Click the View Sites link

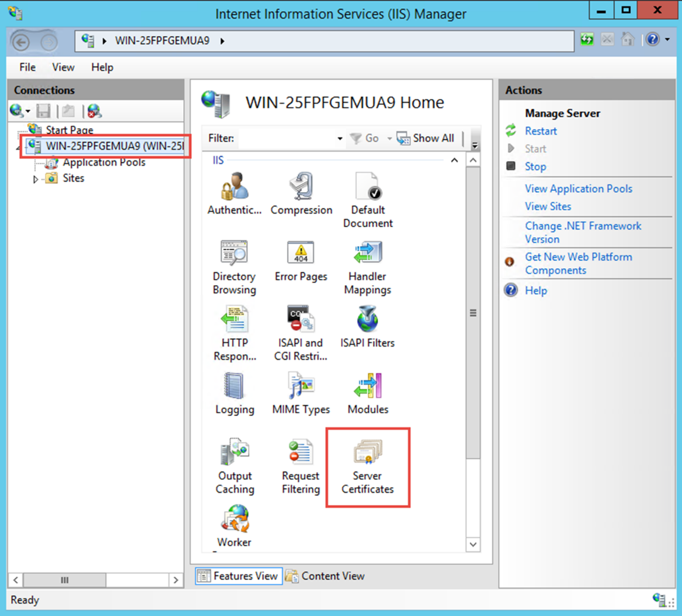pos(548,206)
